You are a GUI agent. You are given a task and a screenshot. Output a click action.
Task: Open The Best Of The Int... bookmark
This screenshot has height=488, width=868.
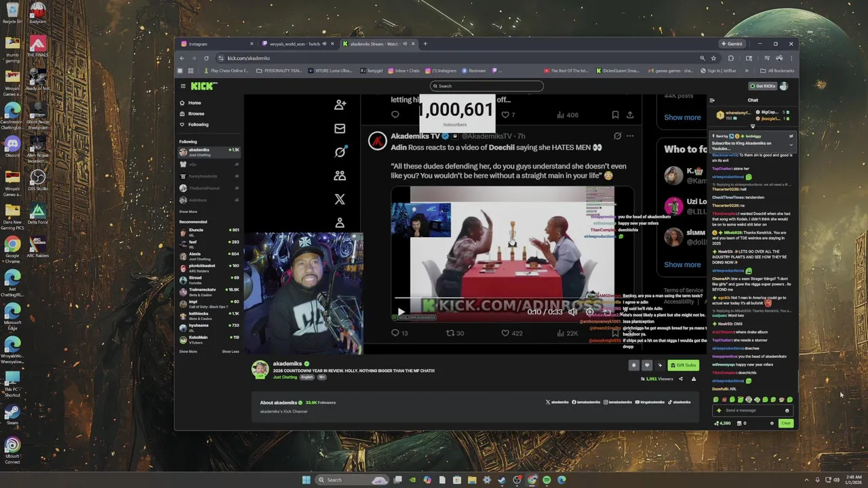tap(566, 70)
